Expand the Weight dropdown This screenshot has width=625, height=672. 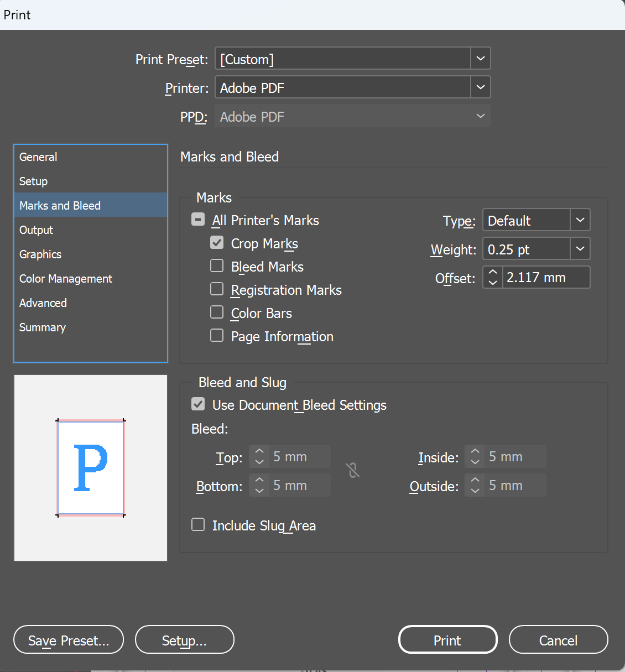coord(580,249)
